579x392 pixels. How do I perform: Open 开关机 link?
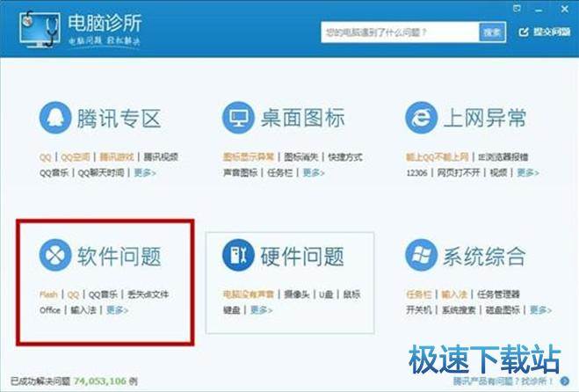(419, 310)
